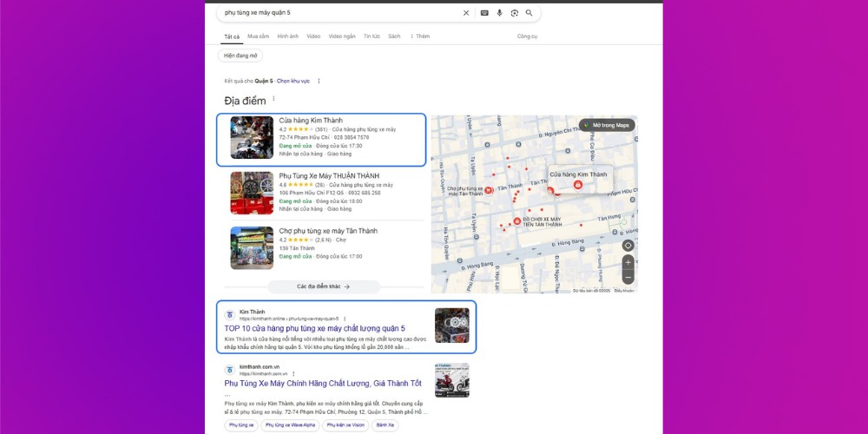Click 'Các địa điểm khác' button
This screenshot has width=868, height=434.
point(323,286)
